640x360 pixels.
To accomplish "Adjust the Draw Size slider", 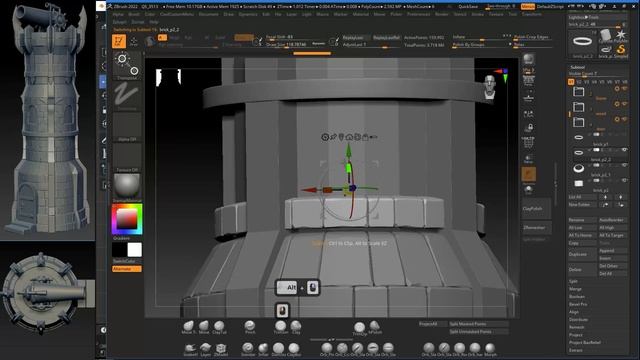I will tap(296, 44).
